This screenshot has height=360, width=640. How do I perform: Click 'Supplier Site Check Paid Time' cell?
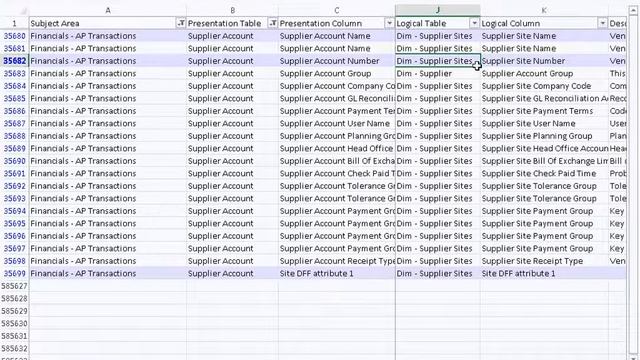coord(544,173)
